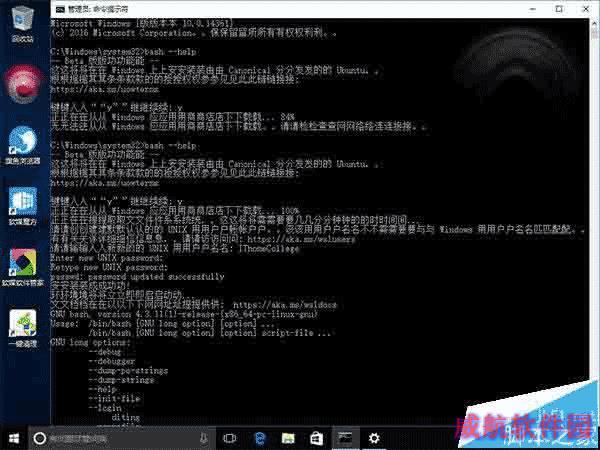Click the https://aka.ms/wslusers URL text
Viewport: 600px width, 450px height.
pos(301,240)
